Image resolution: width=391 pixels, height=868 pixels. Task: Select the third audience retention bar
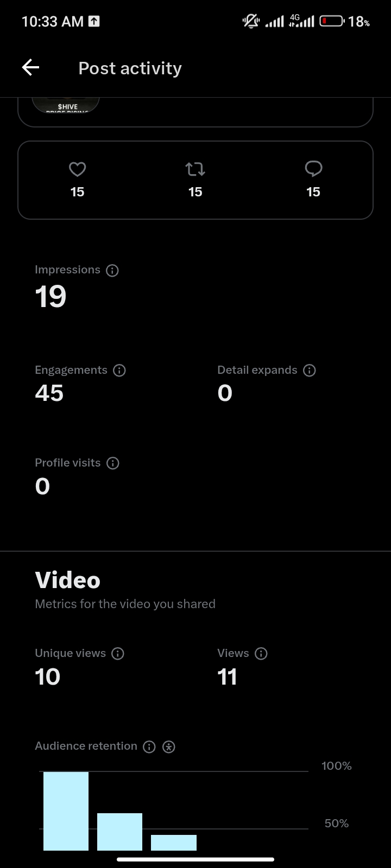click(x=174, y=843)
